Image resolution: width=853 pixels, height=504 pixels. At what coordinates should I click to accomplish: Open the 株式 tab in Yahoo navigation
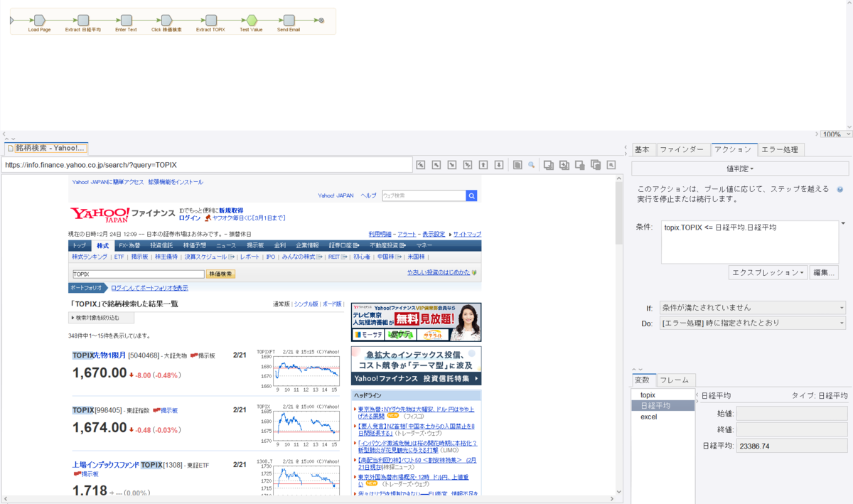[102, 245]
